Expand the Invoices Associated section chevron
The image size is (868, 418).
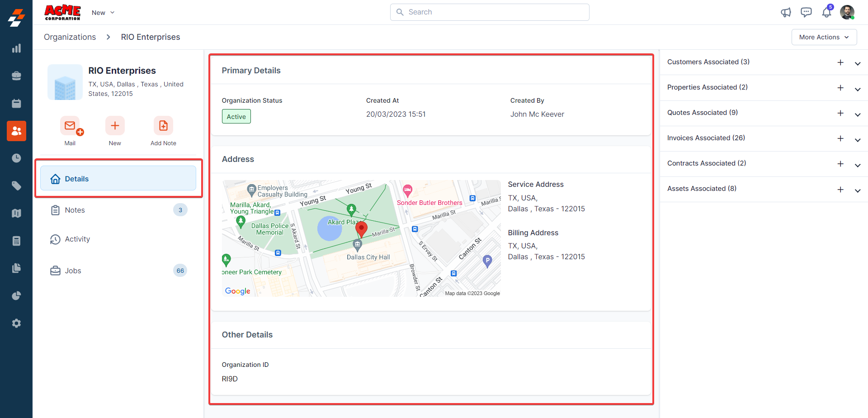(x=858, y=139)
